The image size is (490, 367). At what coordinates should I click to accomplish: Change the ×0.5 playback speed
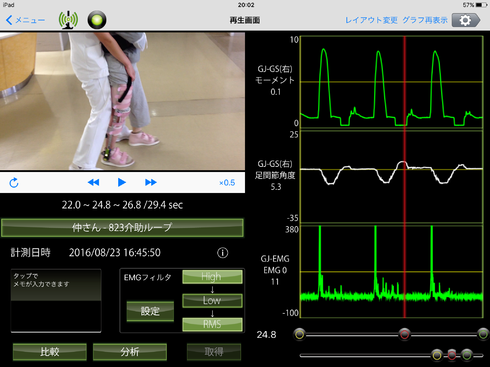click(227, 183)
